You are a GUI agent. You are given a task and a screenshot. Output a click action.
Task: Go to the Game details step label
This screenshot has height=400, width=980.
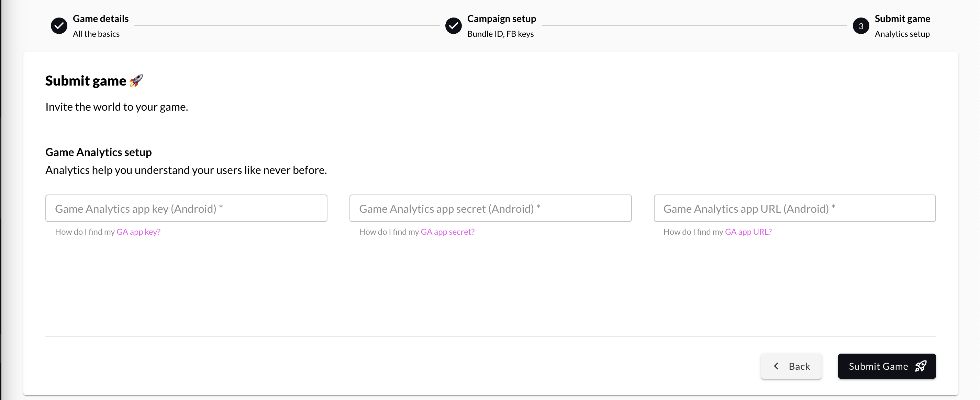100,18
